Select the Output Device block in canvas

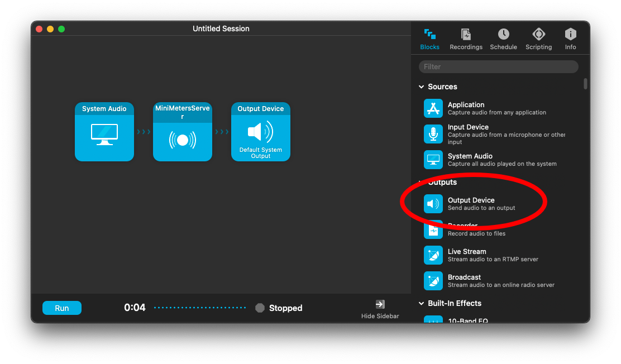click(261, 132)
